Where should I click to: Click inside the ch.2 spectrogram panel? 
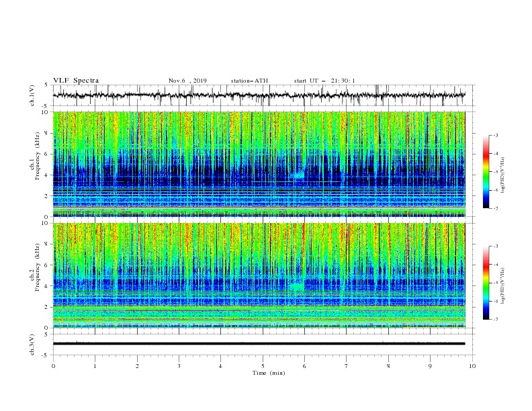click(259, 275)
